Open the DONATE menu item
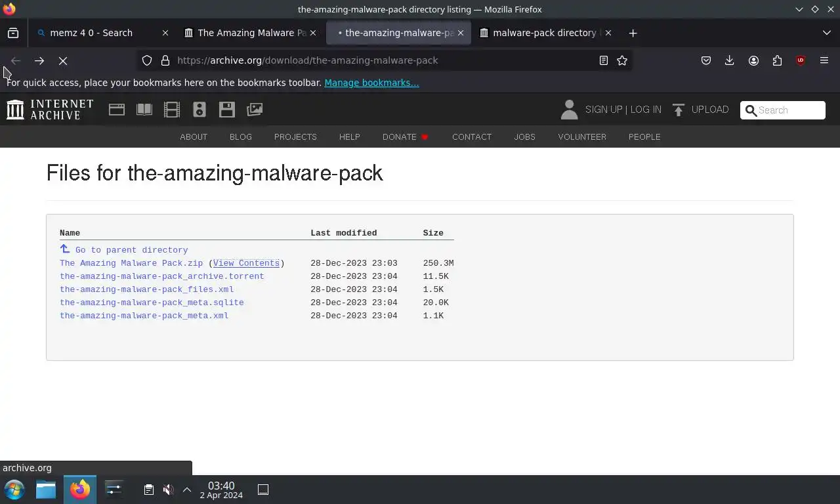This screenshot has width=840, height=504. pyautogui.click(x=406, y=136)
